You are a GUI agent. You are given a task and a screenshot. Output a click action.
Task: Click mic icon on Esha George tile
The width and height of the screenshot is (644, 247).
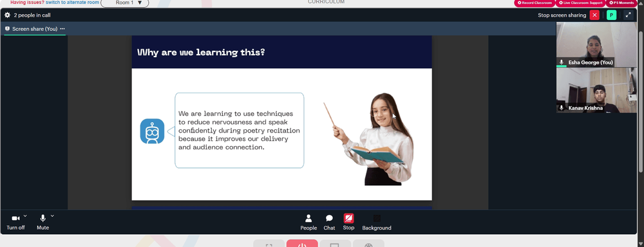[x=562, y=62]
